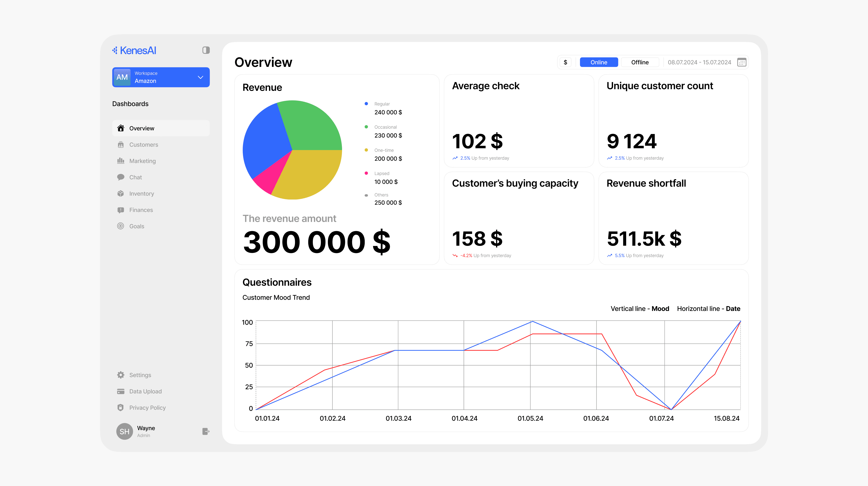Click the One-time yellow legend dot

pos(366,150)
